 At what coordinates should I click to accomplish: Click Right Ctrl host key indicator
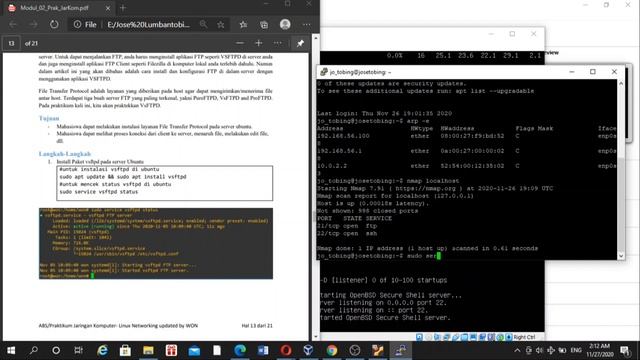(x=524, y=337)
